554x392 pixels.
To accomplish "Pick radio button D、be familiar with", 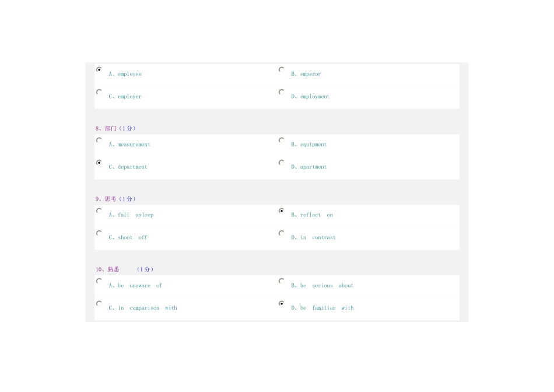I will [282, 303].
